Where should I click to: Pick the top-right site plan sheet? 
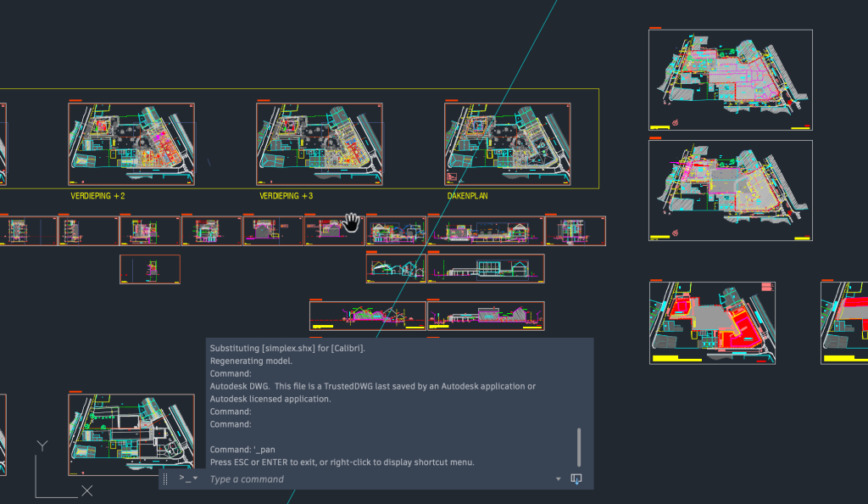pos(730,81)
